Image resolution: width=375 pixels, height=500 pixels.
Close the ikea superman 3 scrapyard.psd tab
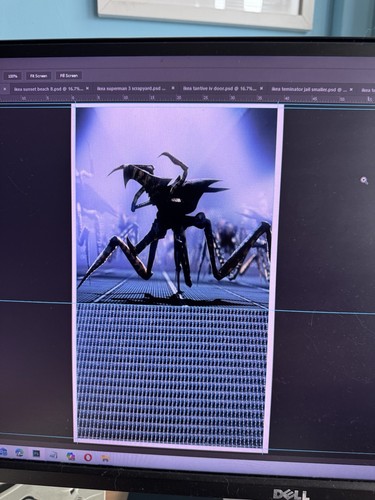pos(173,88)
